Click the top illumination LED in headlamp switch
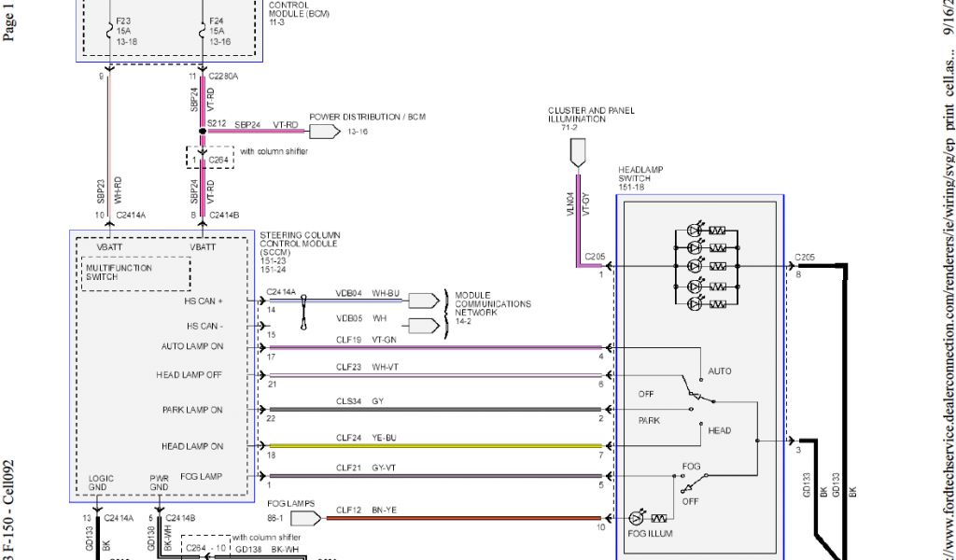 coord(693,230)
